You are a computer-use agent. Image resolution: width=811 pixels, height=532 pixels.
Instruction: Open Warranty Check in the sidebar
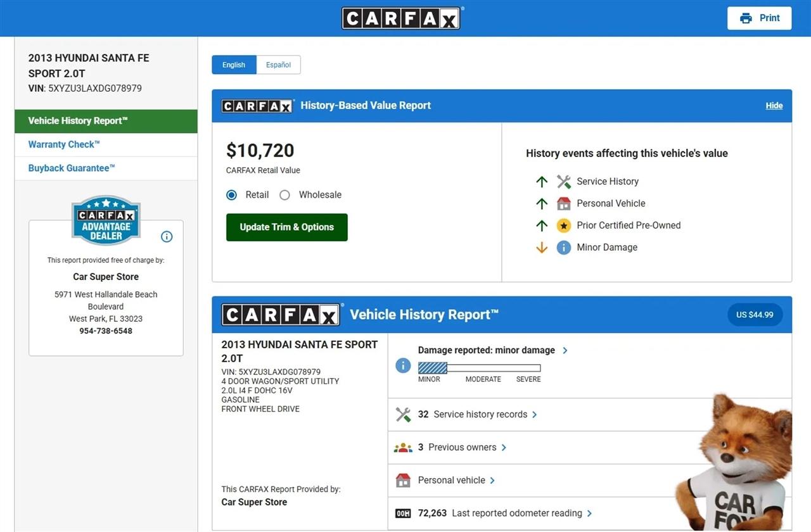64,144
